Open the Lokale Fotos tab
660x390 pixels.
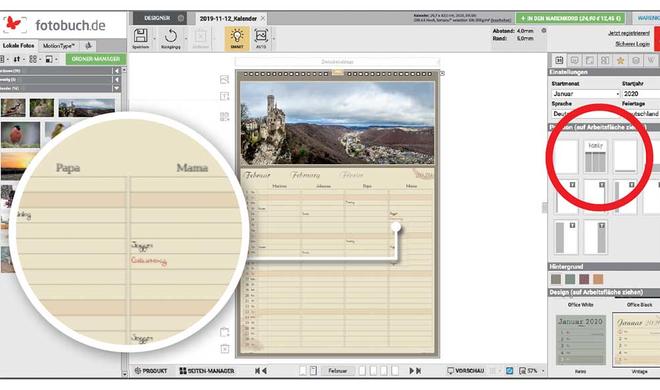[x=19, y=45]
